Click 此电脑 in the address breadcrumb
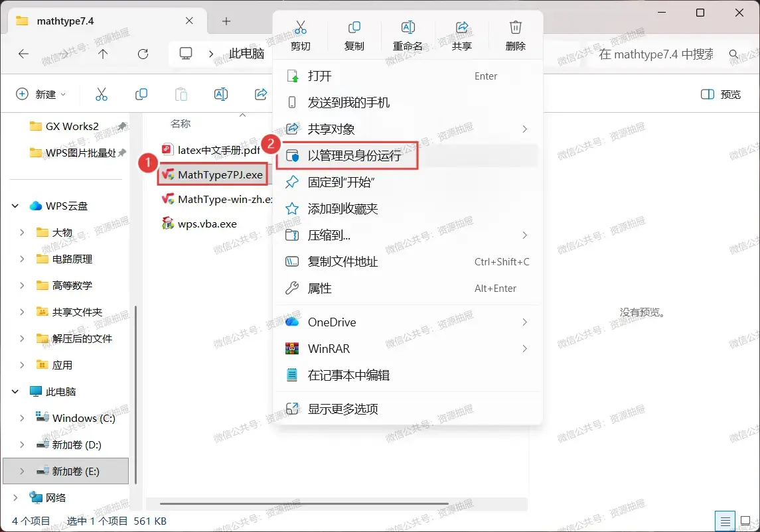Image resolution: width=760 pixels, height=532 pixels. pos(247,53)
